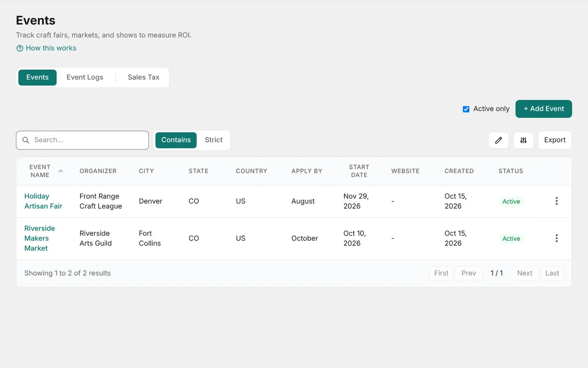Click the Fort Collins city cell
The height and width of the screenshot is (368, 588).
click(x=150, y=238)
